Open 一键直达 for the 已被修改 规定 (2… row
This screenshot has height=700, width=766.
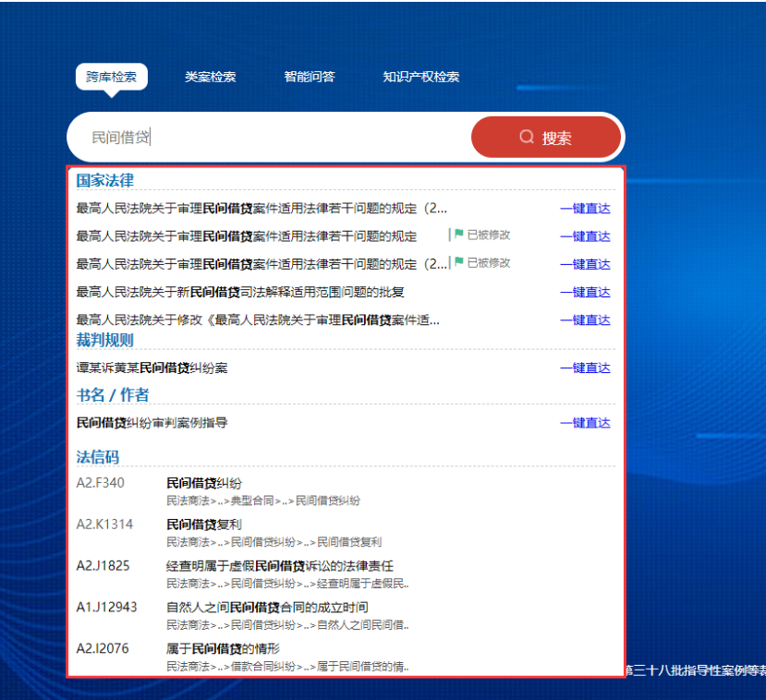click(x=585, y=264)
